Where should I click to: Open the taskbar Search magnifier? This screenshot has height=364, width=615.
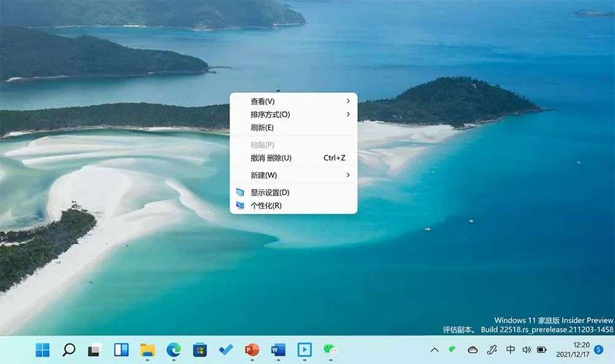pos(69,349)
